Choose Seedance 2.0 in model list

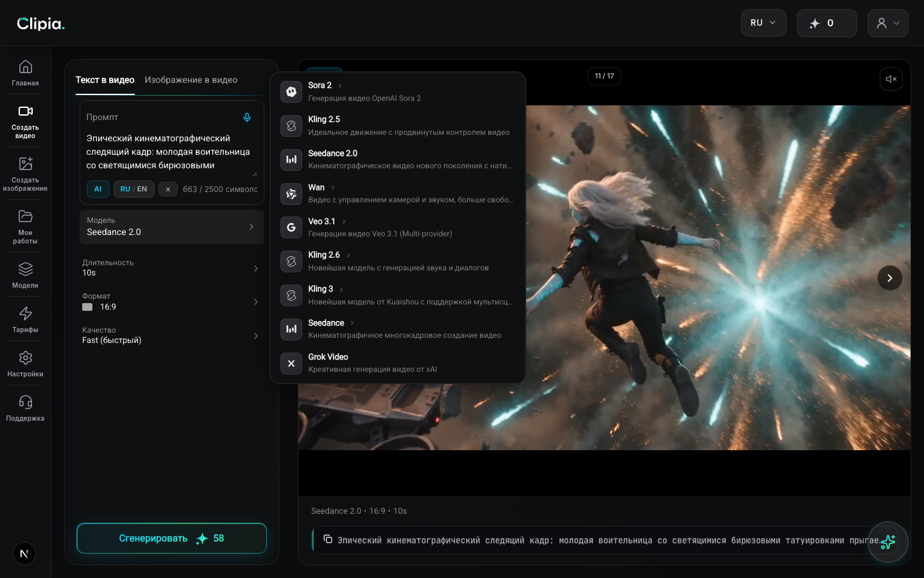(x=398, y=159)
